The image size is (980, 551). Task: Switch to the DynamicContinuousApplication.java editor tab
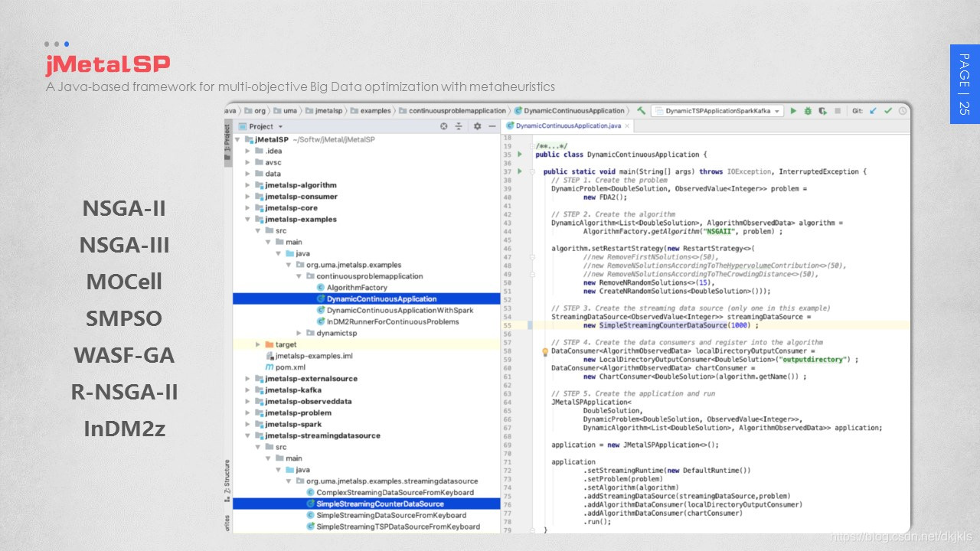[568, 126]
